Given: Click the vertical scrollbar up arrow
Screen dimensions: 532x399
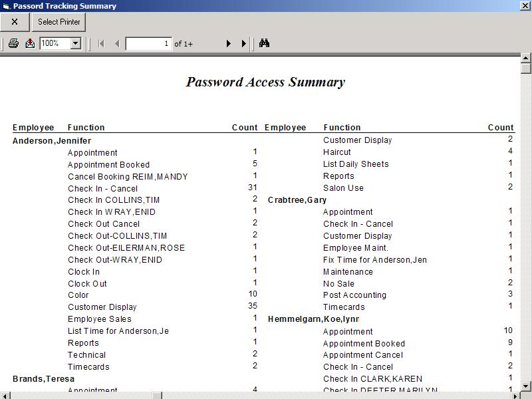Looking at the screenshot, I should 525,59.
